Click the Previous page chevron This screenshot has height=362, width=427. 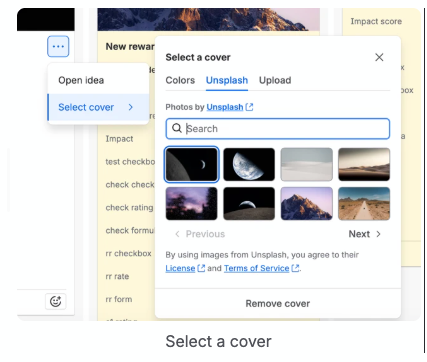(x=177, y=234)
